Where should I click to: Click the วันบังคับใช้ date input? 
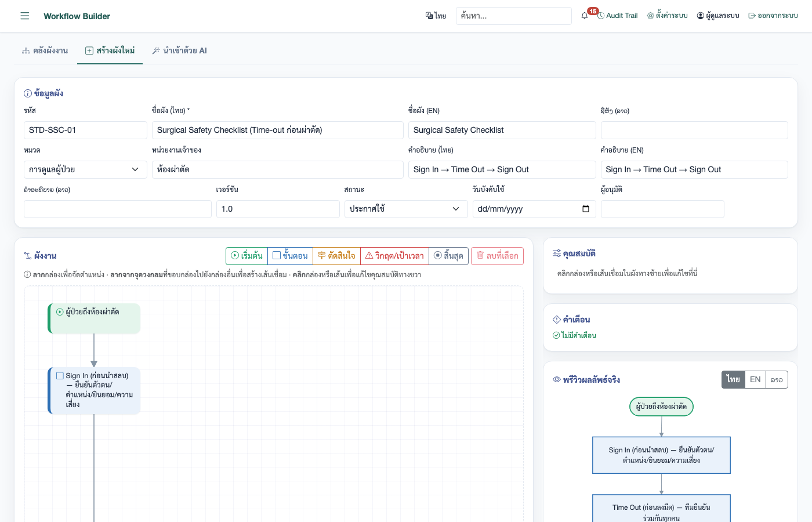pyautogui.click(x=534, y=209)
